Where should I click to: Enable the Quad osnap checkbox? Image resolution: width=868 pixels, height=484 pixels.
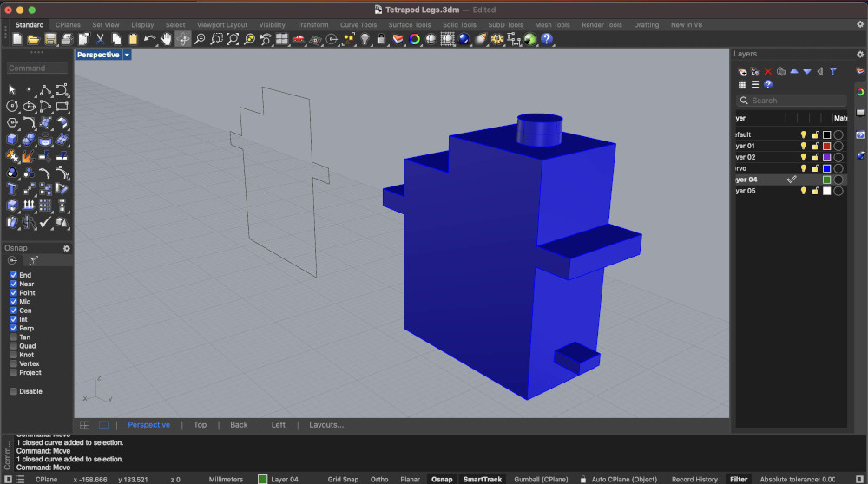pyautogui.click(x=13, y=346)
